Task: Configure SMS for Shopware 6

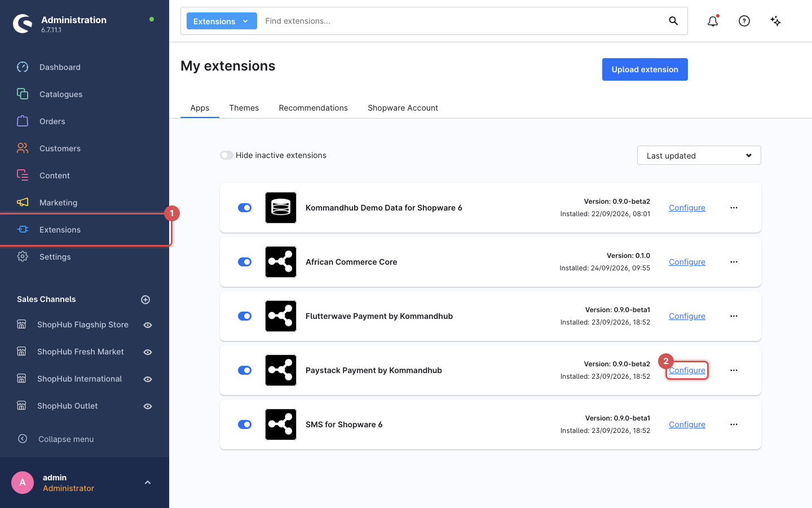Action: pyautogui.click(x=687, y=424)
